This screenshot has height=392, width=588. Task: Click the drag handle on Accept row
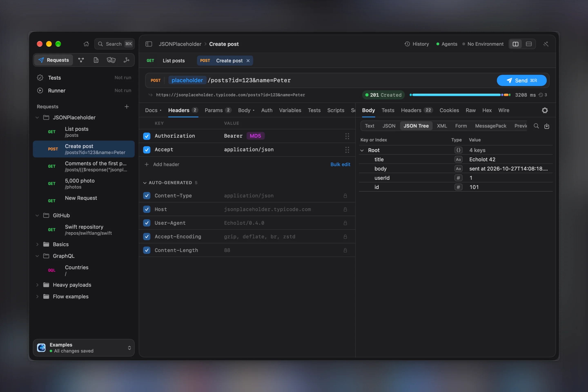pyautogui.click(x=347, y=150)
